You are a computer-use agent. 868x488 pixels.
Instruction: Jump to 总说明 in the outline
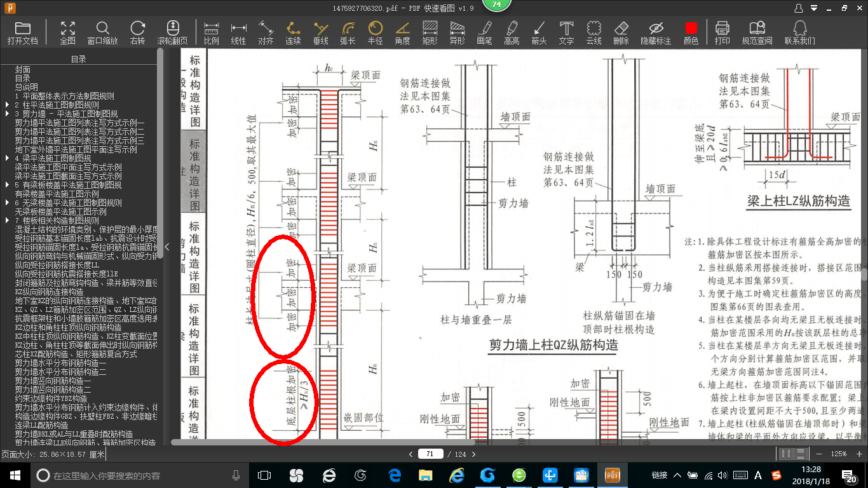pyautogui.click(x=27, y=88)
